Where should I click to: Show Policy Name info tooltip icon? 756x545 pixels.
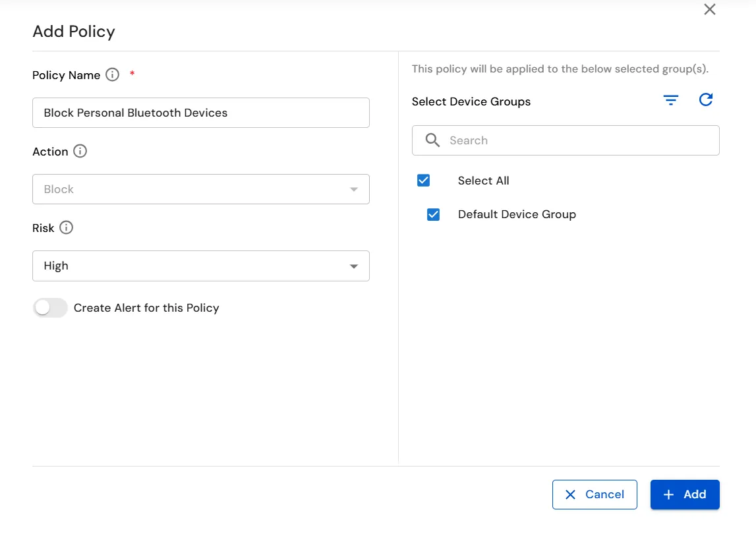click(x=112, y=74)
